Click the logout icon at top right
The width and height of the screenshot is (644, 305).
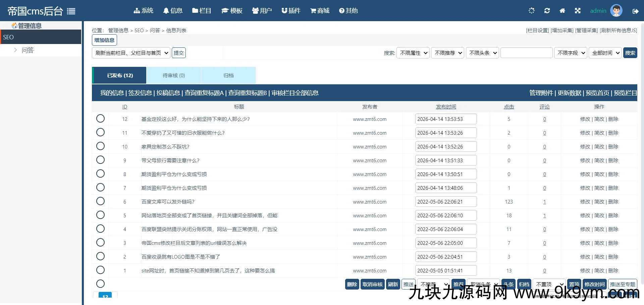635,11
